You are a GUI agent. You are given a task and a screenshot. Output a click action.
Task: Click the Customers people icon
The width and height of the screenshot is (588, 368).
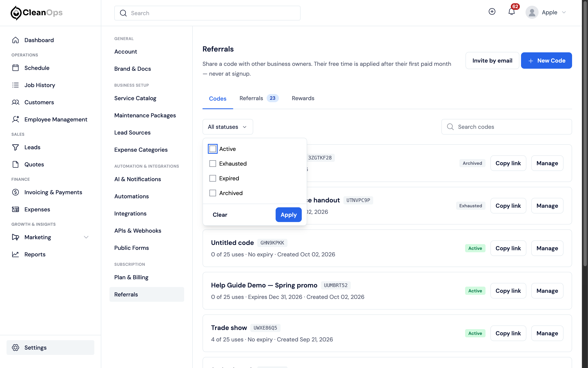[x=16, y=102]
